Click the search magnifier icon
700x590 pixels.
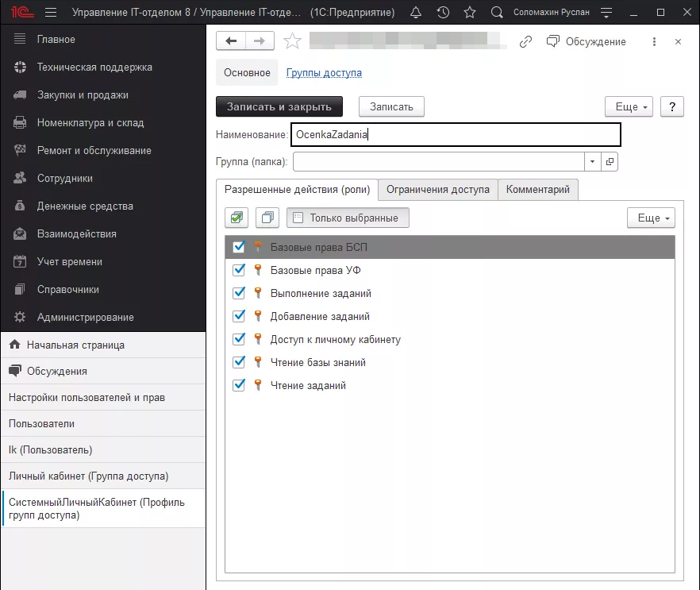coord(497,13)
